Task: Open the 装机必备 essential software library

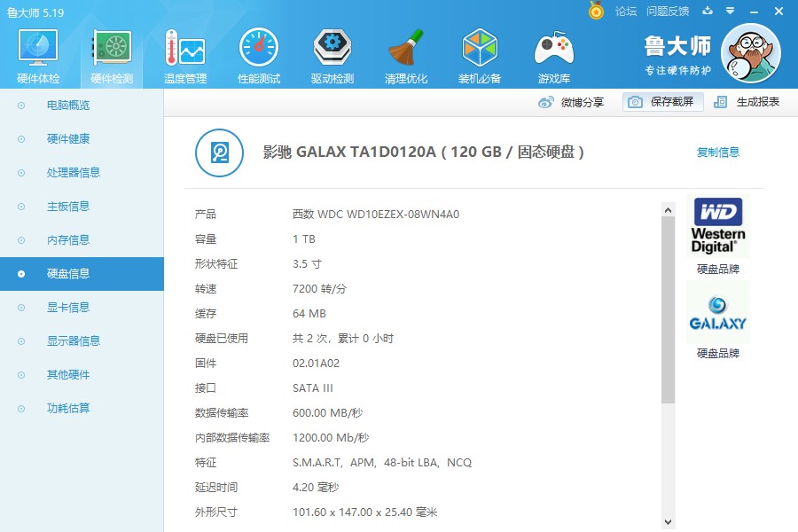Action: point(480,53)
